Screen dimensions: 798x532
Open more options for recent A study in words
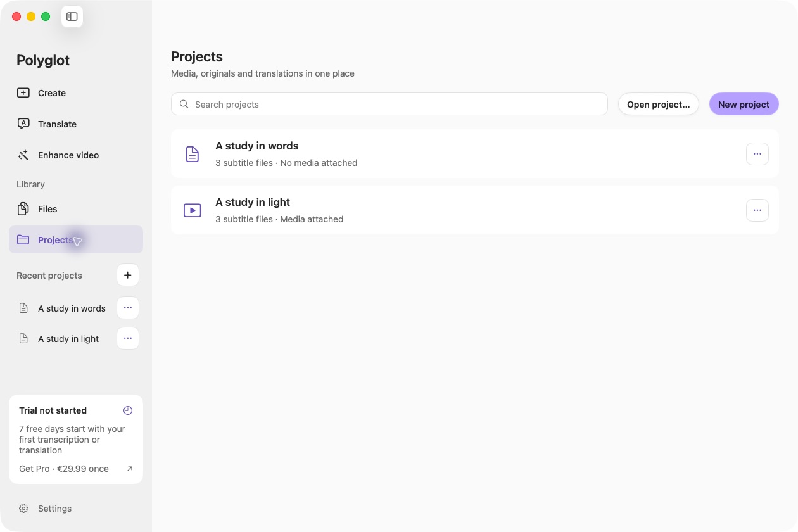pyautogui.click(x=128, y=308)
